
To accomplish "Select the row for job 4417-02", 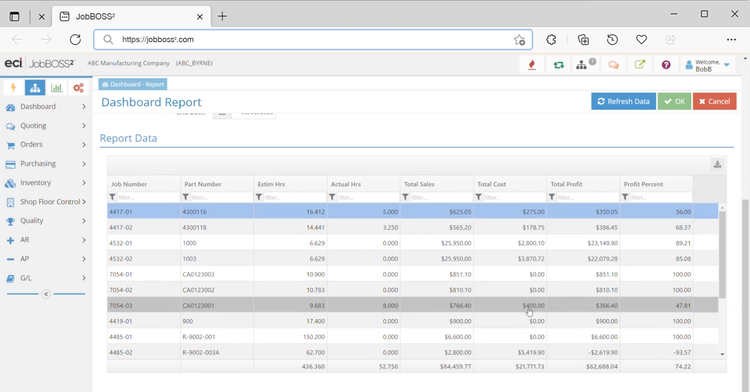I will 412,228.
